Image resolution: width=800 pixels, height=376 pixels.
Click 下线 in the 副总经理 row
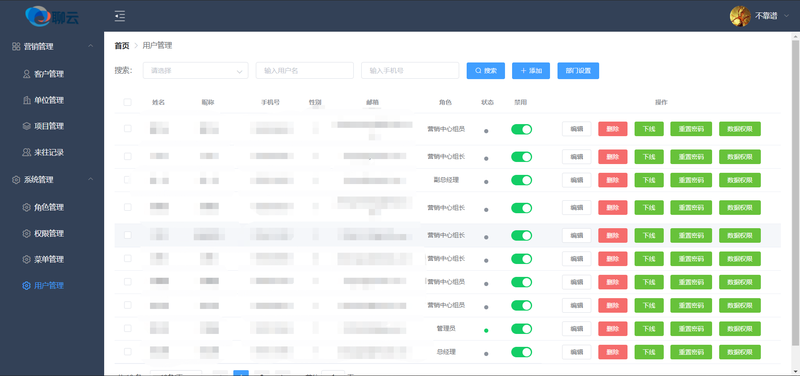(x=649, y=180)
